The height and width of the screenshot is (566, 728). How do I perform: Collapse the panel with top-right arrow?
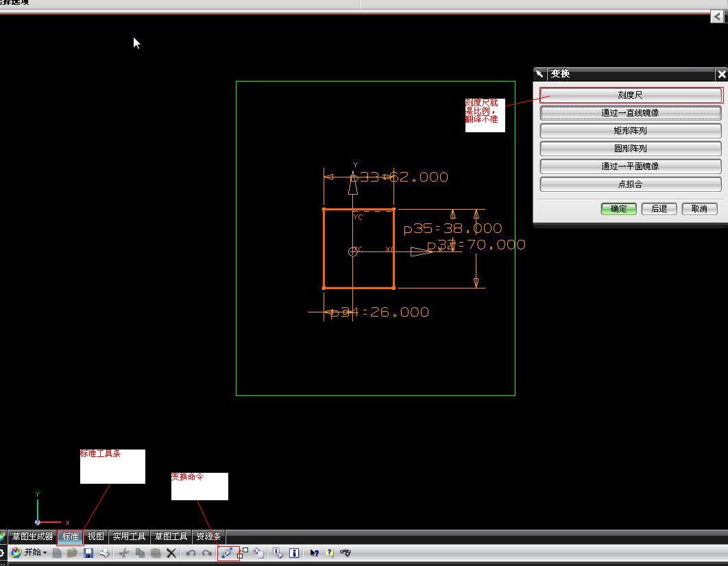tap(717, 16)
